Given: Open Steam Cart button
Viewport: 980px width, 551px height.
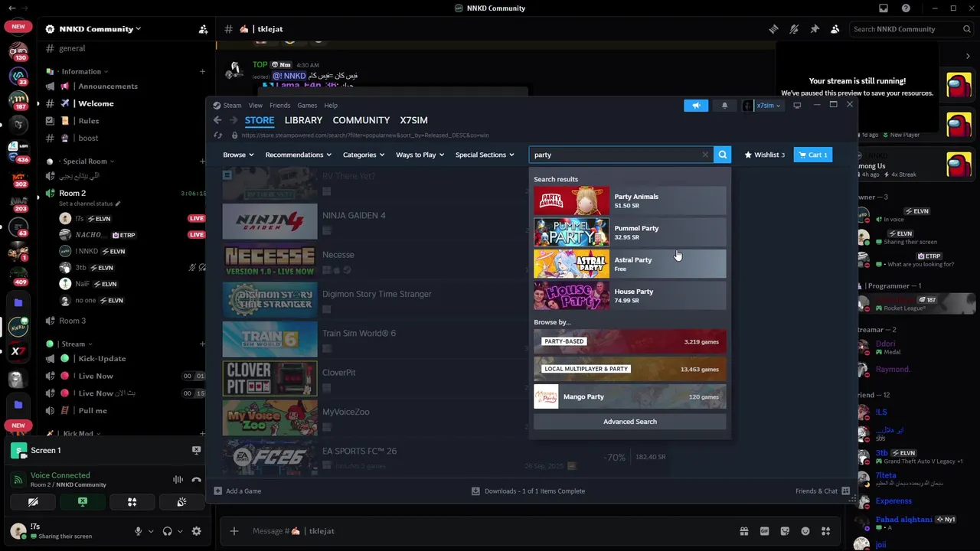Looking at the screenshot, I should coord(812,155).
